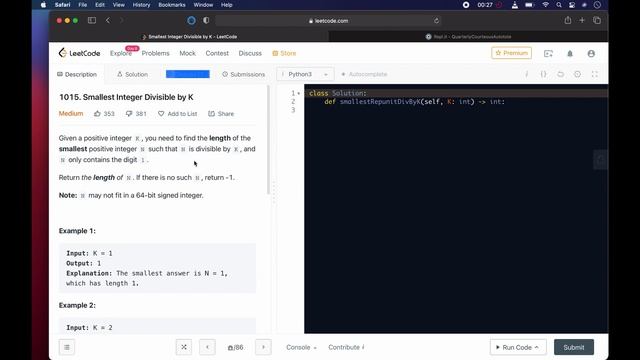The width and height of the screenshot is (640, 360).
Task: Collapse code fold arrow at line 1
Action: (x=299, y=93)
